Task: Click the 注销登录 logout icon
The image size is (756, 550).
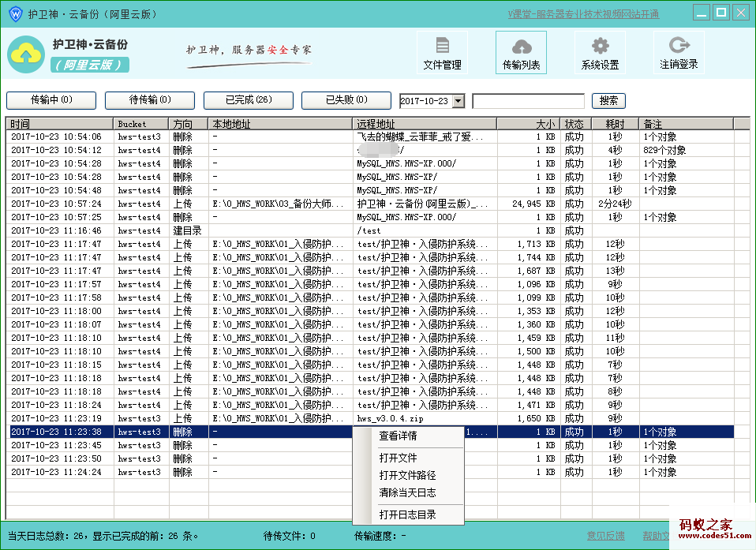Action: tap(679, 46)
